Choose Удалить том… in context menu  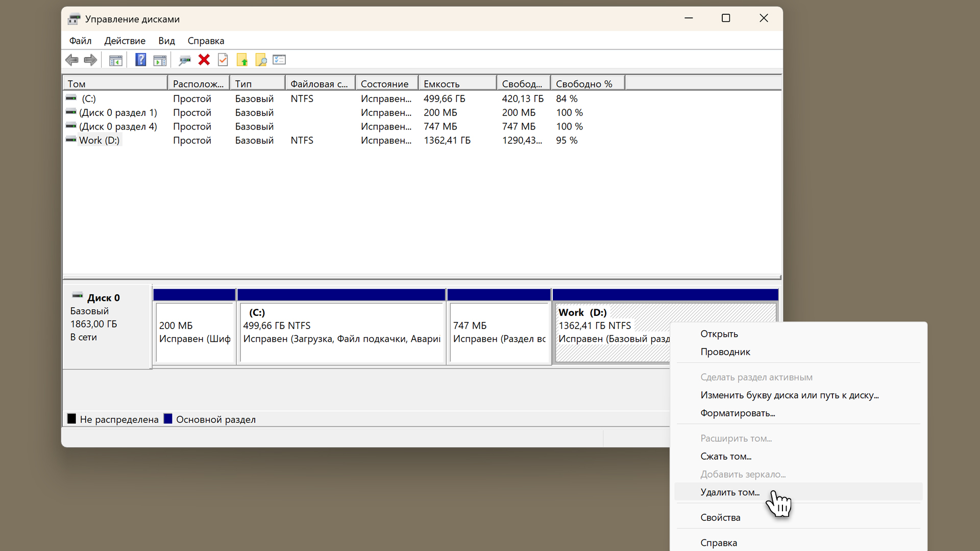[x=730, y=492]
